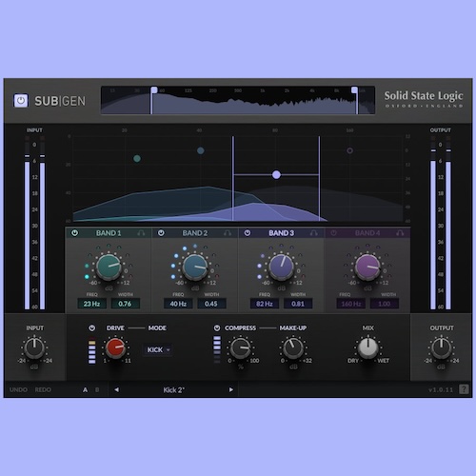Open the help question mark icon
The height and width of the screenshot is (476, 476).
(x=464, y=389)
